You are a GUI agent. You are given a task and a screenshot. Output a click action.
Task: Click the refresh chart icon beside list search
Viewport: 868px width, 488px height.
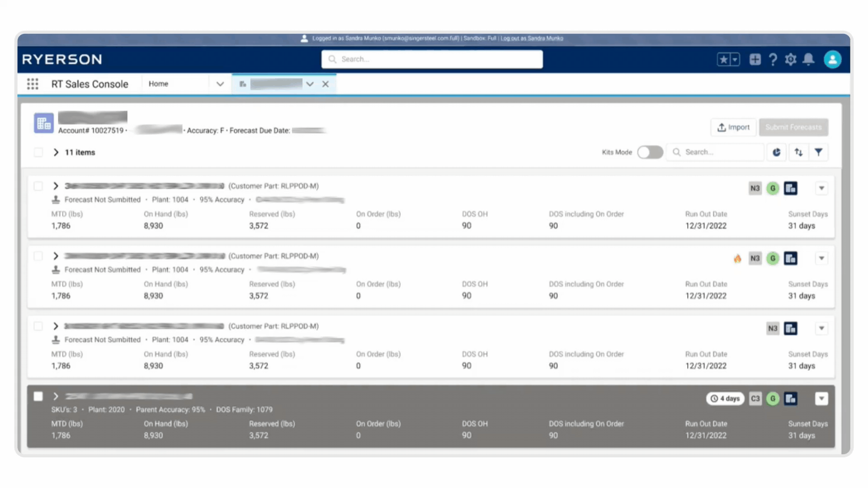pos(777,152)
